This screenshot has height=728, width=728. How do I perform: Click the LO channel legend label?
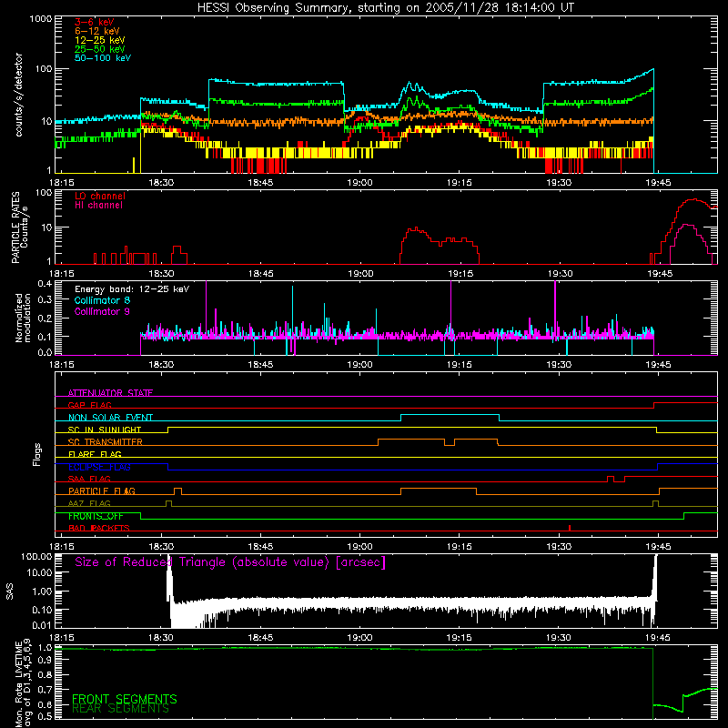(x=100, y=197)
